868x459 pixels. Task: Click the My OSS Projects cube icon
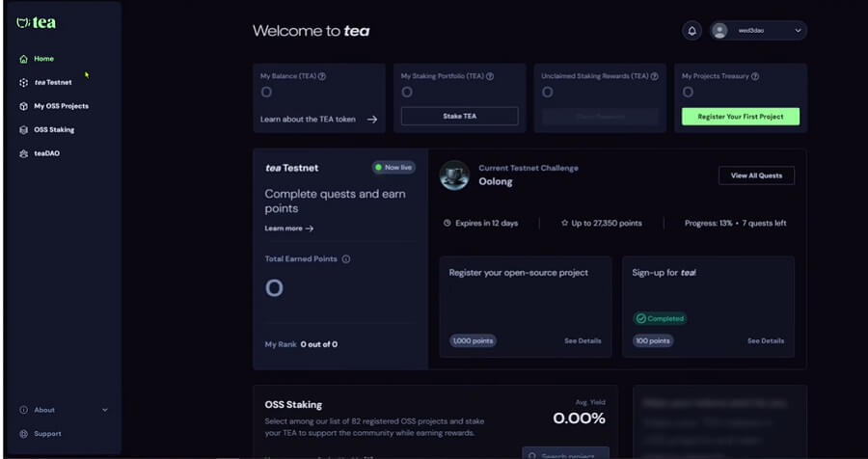pos(23,106)
